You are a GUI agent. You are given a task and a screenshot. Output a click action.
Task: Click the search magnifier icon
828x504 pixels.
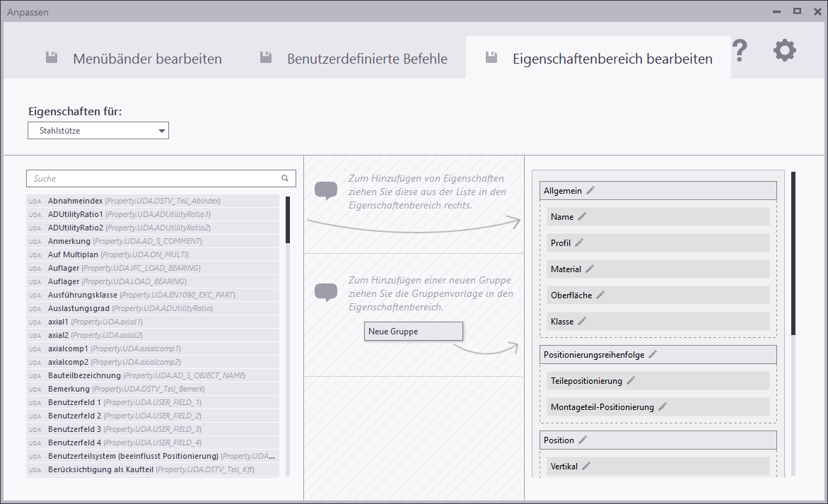point(285,179)
